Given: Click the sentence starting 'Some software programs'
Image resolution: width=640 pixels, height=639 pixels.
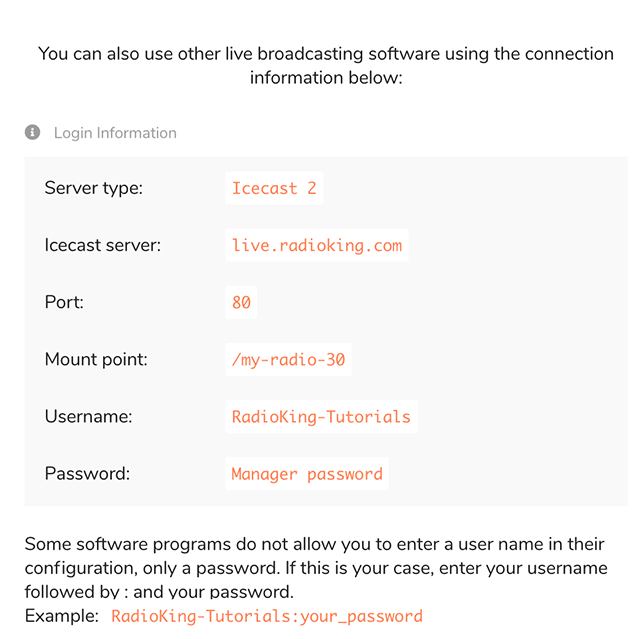Looking at the screenshot, I should point(300,545).
